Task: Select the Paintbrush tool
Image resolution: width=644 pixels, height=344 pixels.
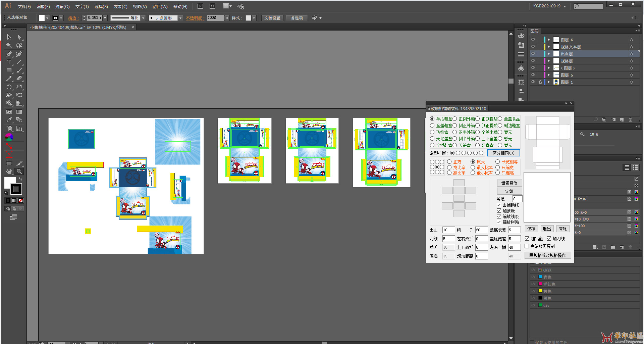Action: click(19, 70)
